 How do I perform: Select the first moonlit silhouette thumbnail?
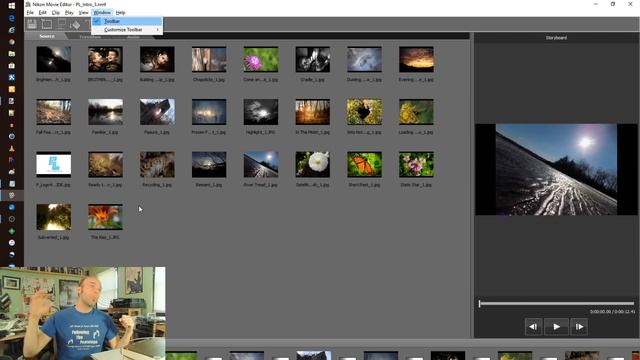(x=53, y=59)
